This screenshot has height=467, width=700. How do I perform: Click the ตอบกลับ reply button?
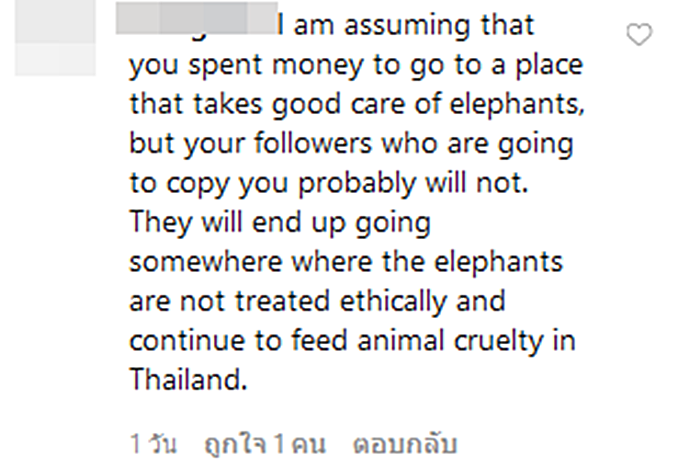(405, 444)
